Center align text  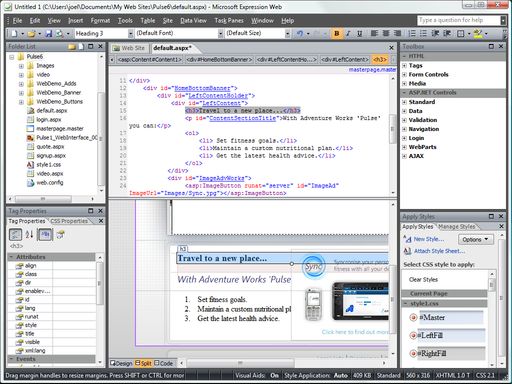point(386,33)
